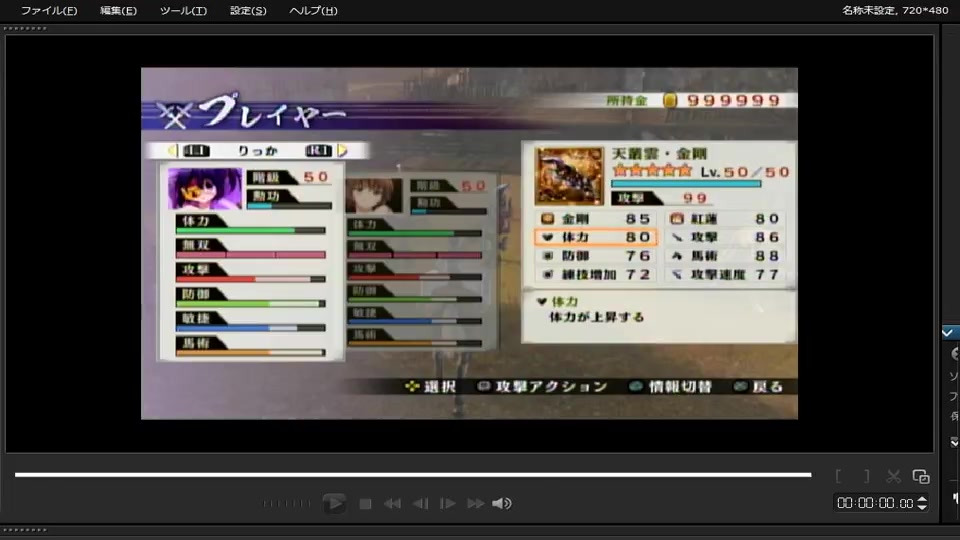Step forward one frame
960x540 pixels.
coord(448,504)
